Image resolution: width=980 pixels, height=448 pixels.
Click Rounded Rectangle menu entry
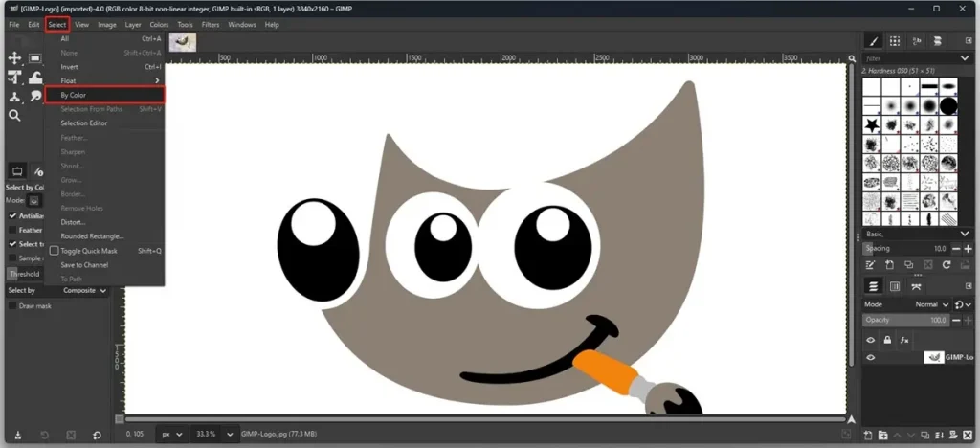pyautogui.click(x=92, y=235)
